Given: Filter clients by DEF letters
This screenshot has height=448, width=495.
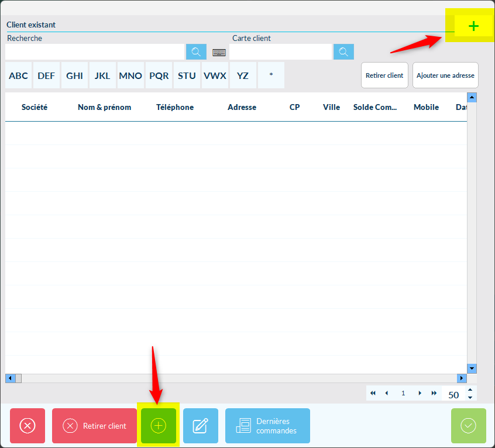Looking at the screenshot, I should pyautogui.click(x=46, y=75).
